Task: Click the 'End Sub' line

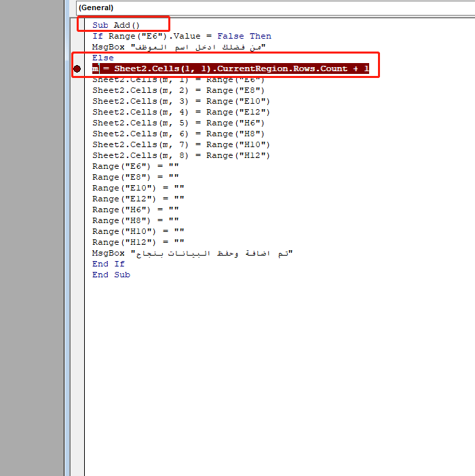Action: pyautogui.click(x=111, y=275)
